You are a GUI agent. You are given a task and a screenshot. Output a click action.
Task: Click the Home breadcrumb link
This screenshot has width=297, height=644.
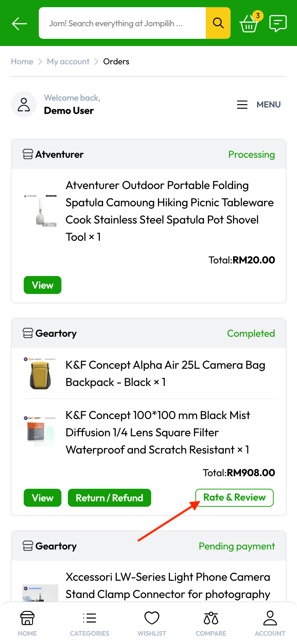[x=22, y=61]
